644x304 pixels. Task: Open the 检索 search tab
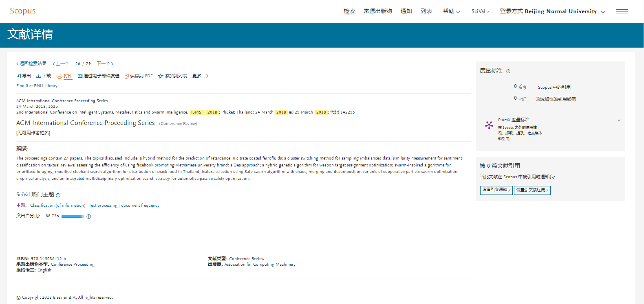tap(349, 11)
